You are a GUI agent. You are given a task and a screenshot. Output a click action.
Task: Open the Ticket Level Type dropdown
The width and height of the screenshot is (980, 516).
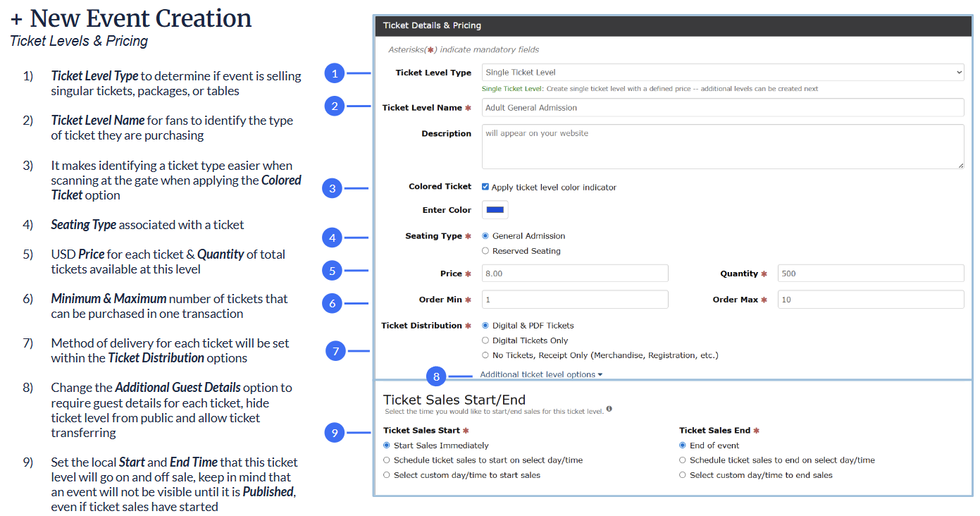point(722,73)
